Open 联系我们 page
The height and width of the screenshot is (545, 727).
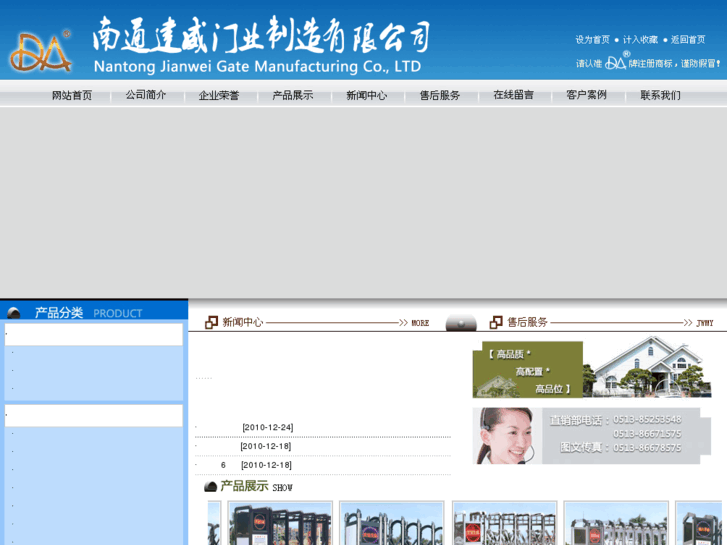pos(660,95)
